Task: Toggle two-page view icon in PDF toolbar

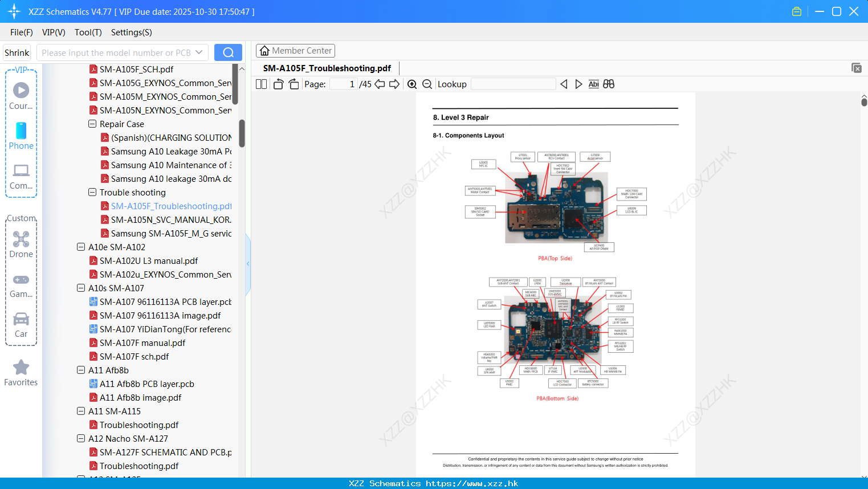Action: 262,84
